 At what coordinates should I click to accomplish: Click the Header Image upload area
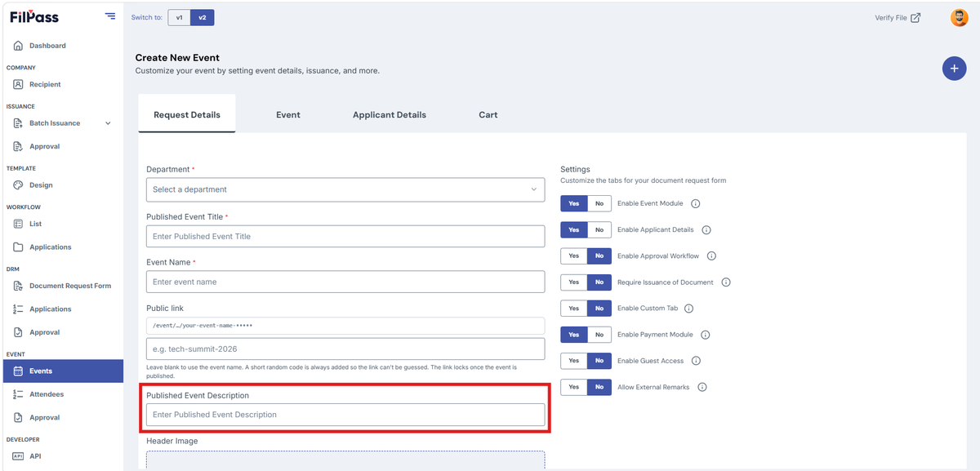[345, 460]
